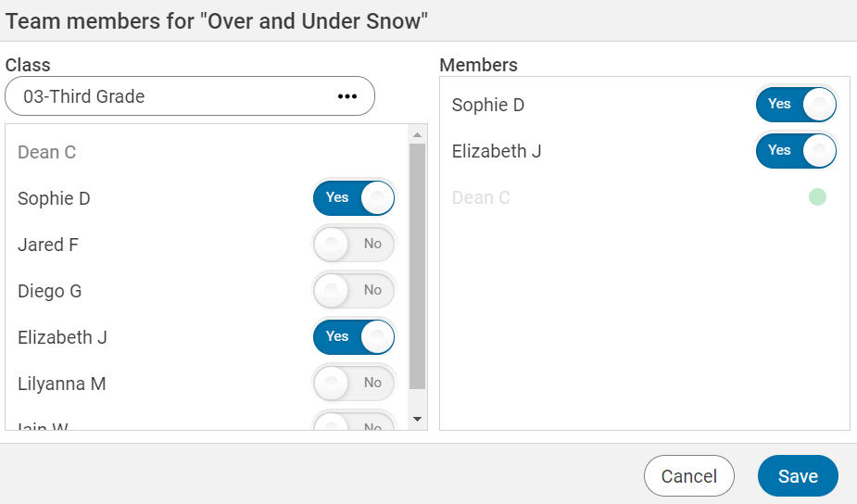Screen dimensions: 857x504
Task: Expand the 03-Third Grade class dropdown
Action: coord(176,96)
